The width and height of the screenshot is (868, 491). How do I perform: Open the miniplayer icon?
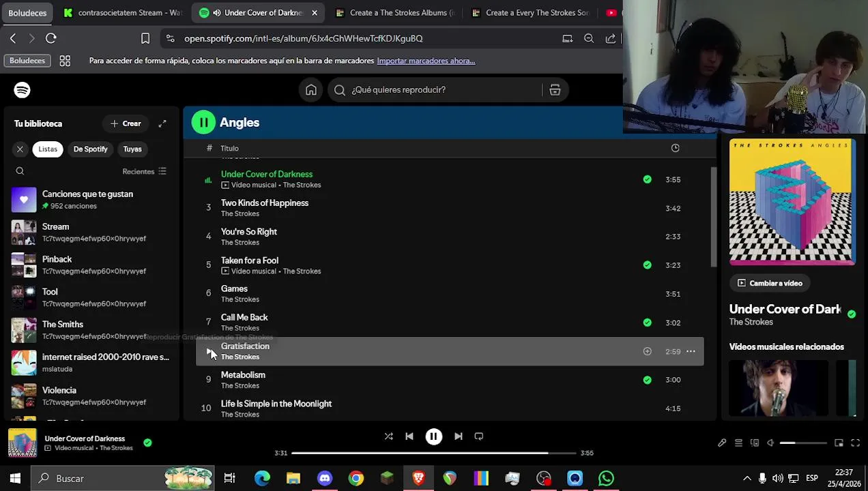[x=839, y=443]
